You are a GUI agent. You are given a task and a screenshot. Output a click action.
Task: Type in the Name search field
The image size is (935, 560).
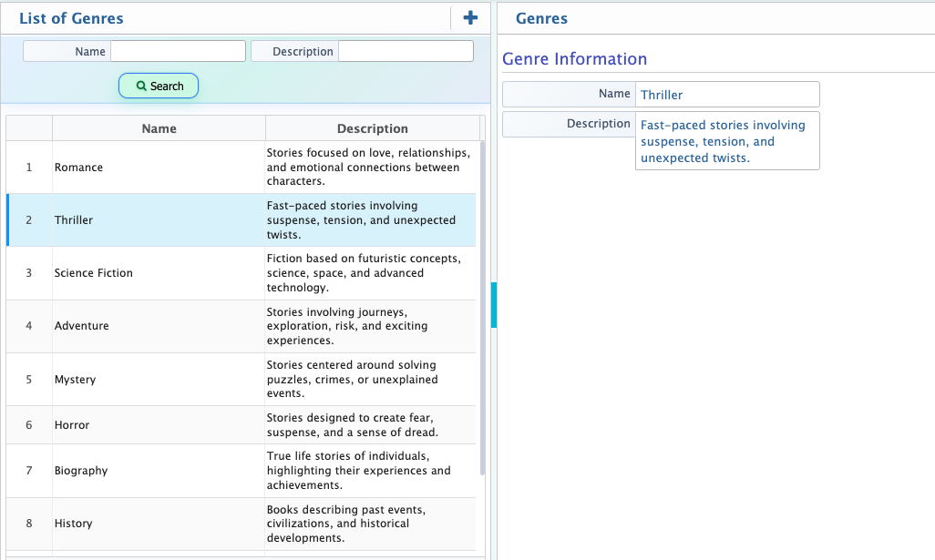point(178,51)
